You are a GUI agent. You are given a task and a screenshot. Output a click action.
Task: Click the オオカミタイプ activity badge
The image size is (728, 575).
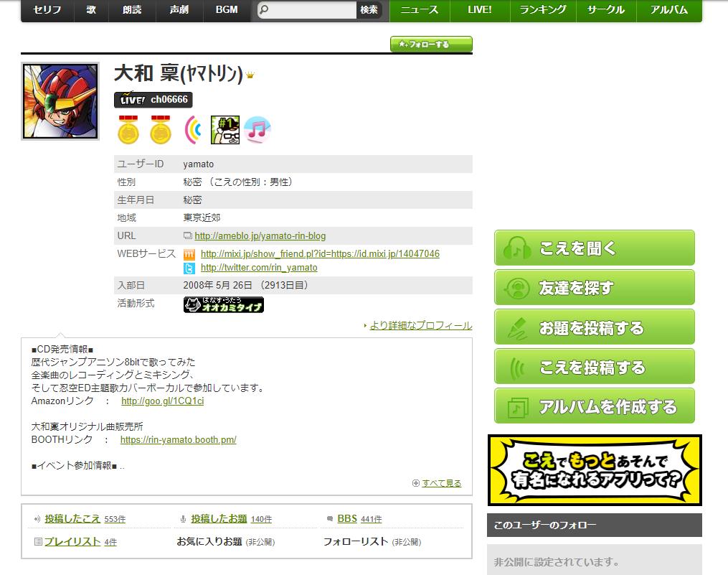(x=224, y=304)
